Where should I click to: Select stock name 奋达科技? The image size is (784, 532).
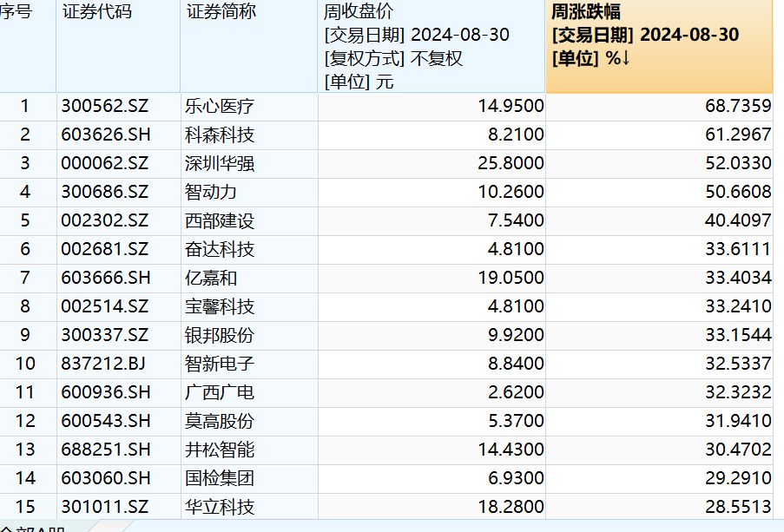point(220,249)
